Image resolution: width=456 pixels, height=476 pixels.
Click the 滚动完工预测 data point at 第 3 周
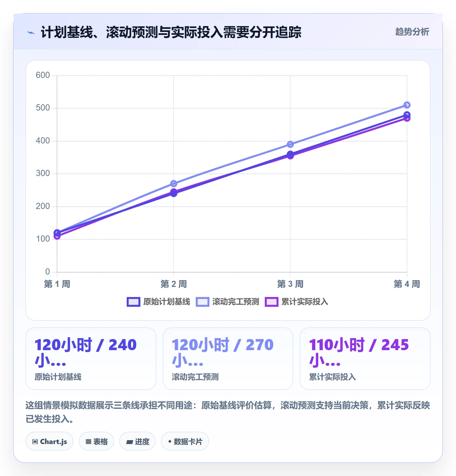(x=290, y=144)
